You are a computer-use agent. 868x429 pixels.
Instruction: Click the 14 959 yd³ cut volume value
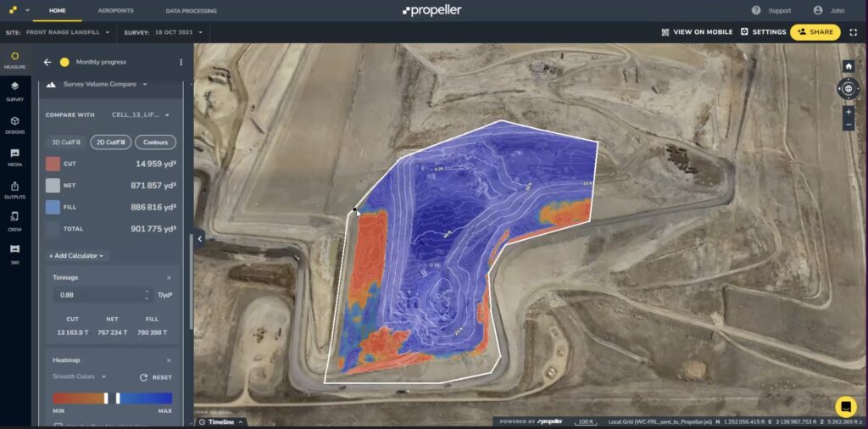(x=156, y=164)
